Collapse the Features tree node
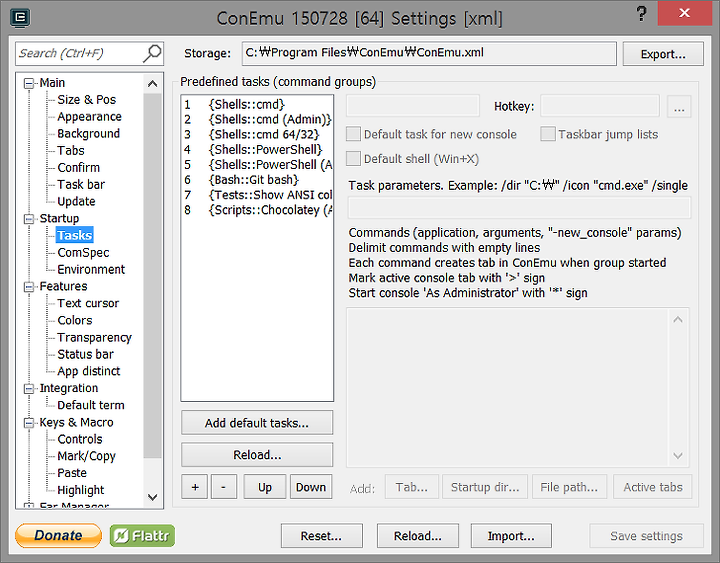The height and width of the screenshot is (563, 720). (29, 287)
